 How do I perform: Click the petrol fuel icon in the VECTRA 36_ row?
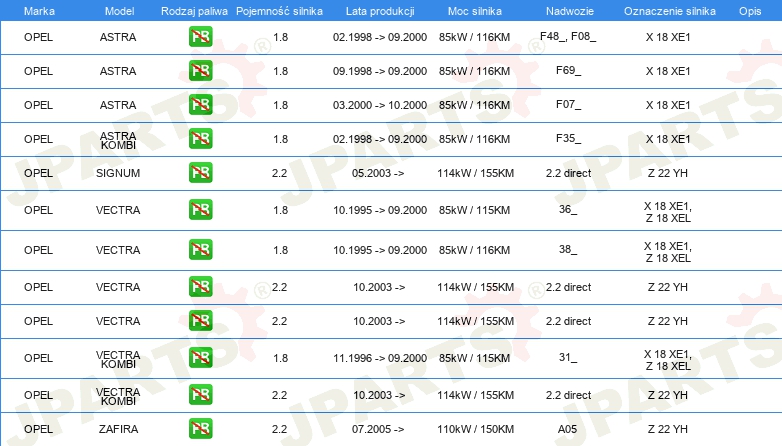tap(200, 210)
